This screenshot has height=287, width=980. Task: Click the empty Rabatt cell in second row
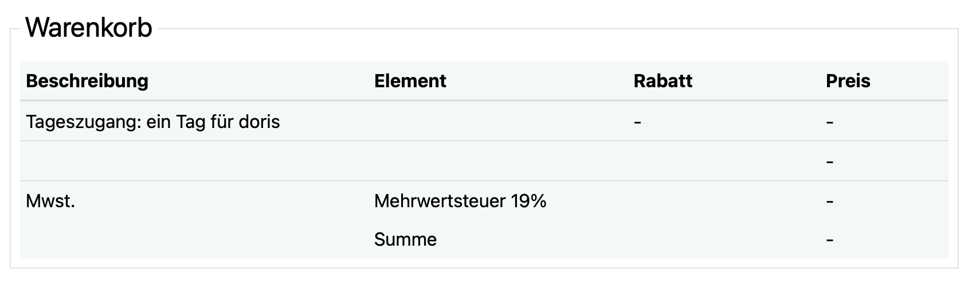coord(724,161)
